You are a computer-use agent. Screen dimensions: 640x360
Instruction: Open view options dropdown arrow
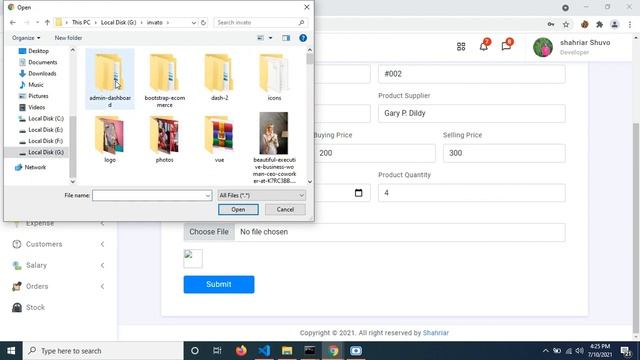click(270, 38)
